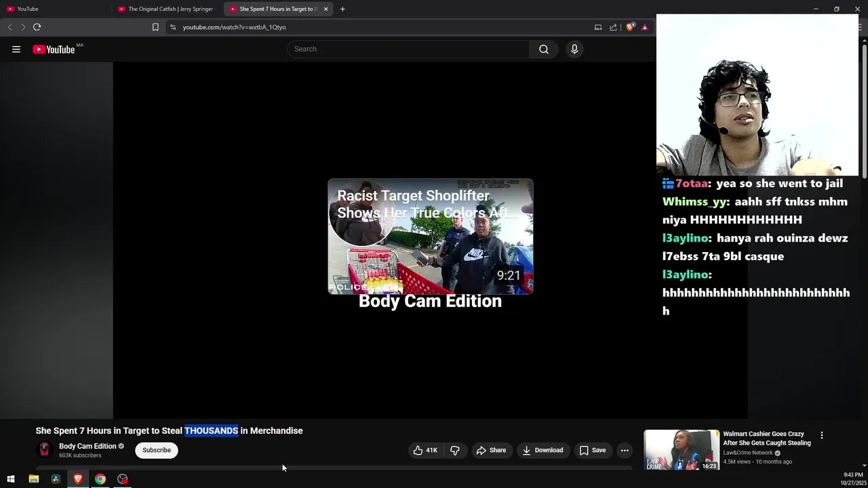Screen dimensions: 868x488
Task: Click 'Racist Target Shoplifter' end-screen video thumbnail
Action: click(x=431, y=237)
